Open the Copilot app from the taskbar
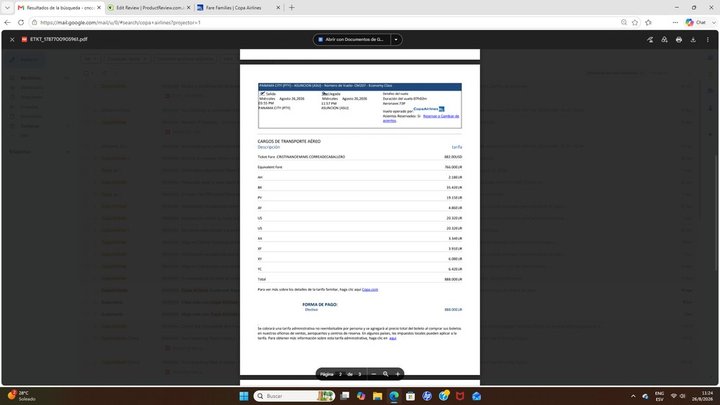Image resolution: width=720 pixels, height=405 pixels. [361, 396]
